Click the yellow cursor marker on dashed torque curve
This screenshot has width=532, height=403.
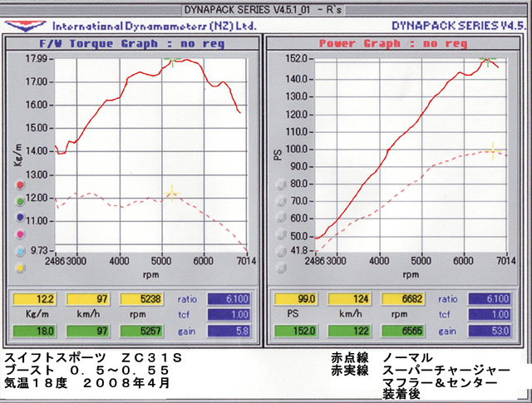[x=172, y=194]
